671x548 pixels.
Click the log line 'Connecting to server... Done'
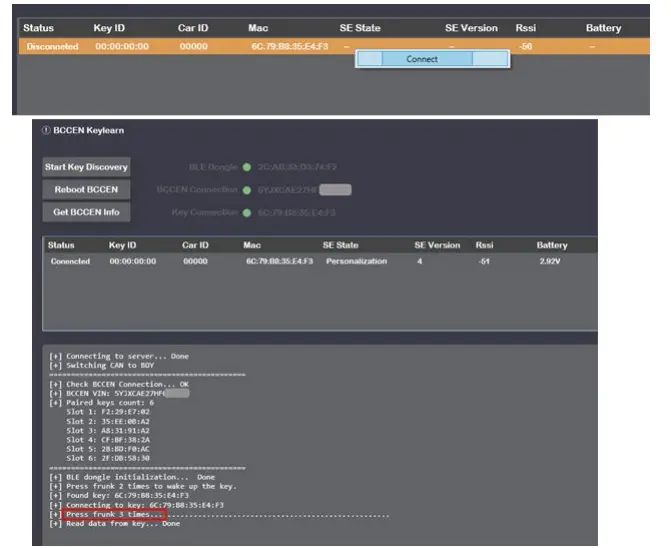click(119, 356)
